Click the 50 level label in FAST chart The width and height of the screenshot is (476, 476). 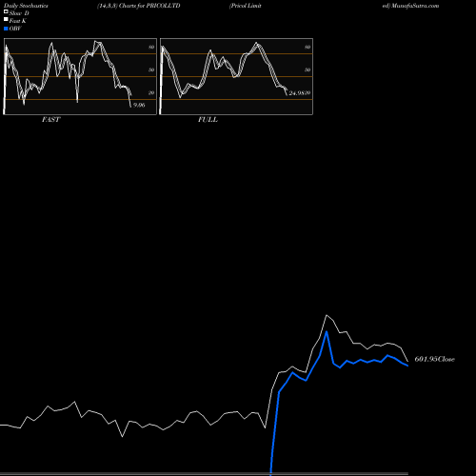tap(151, 69)
